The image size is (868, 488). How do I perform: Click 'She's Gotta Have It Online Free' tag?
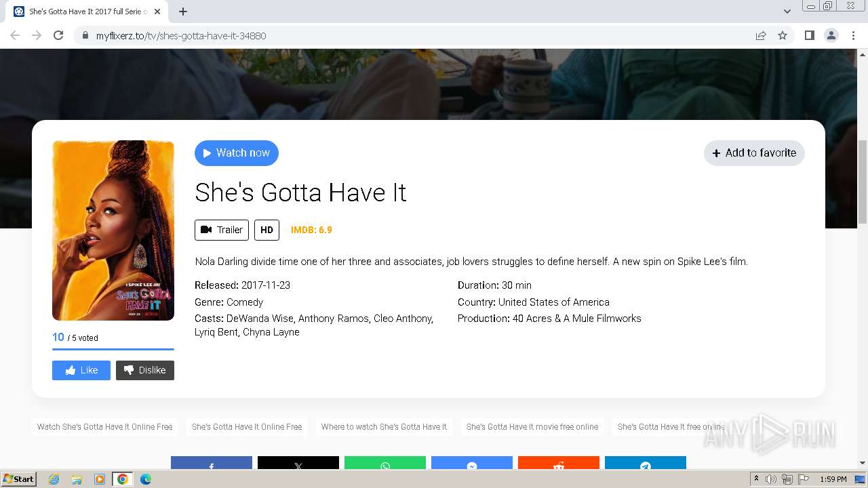coord(247,427)
